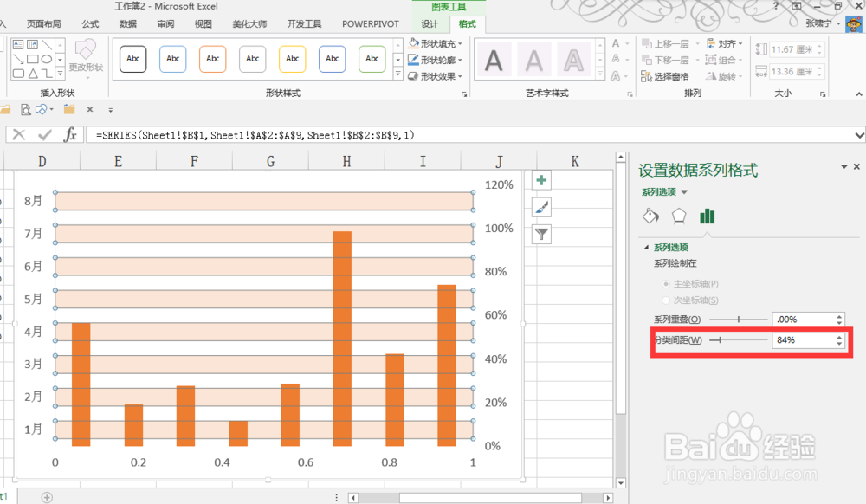Click the chart styles brush button
866x504 pixels.
click(x=542, y=208)
